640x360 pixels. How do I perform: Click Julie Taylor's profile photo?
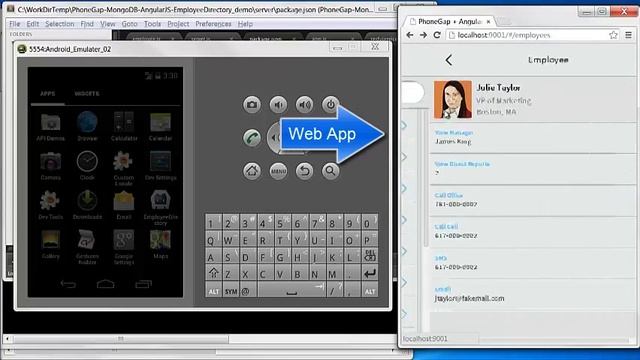click(453, 100)
